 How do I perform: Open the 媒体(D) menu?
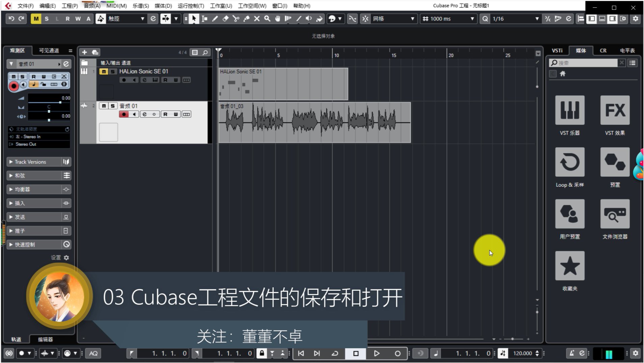(163, 6)
